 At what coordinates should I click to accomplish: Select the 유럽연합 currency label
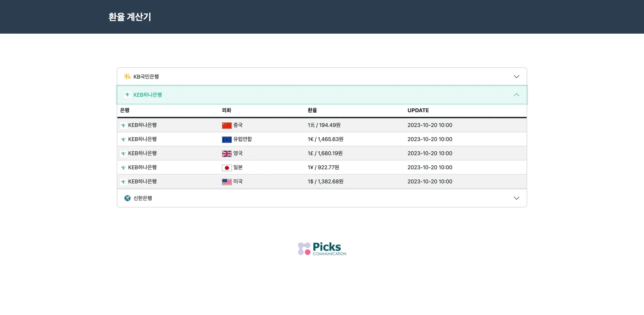tap(243, 139)
